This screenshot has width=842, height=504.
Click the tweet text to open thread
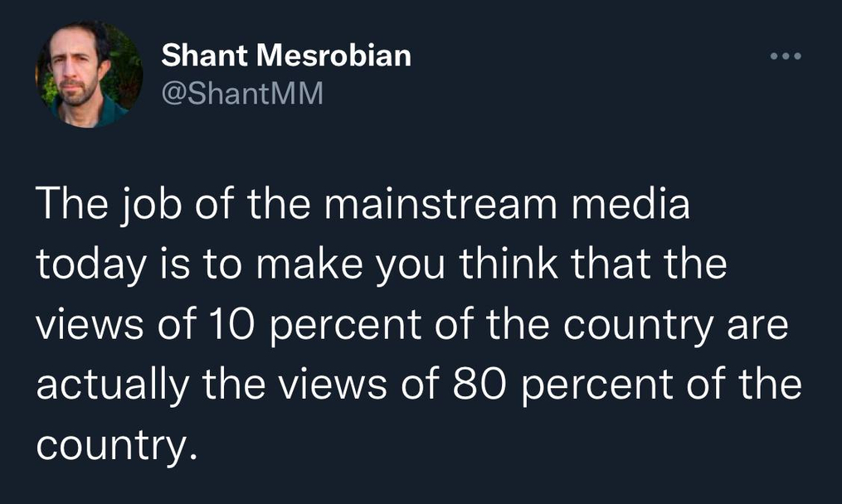tap(419, 323)
